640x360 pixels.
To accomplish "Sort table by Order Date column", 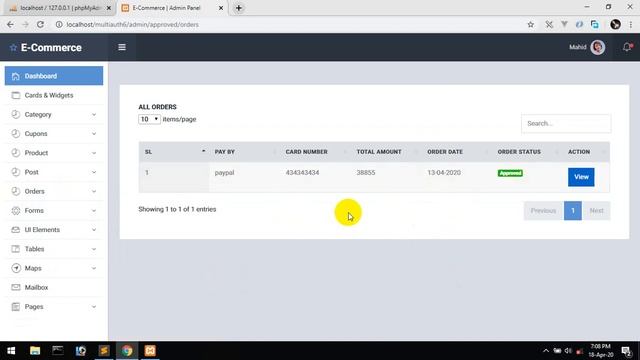I will [456, 152].
